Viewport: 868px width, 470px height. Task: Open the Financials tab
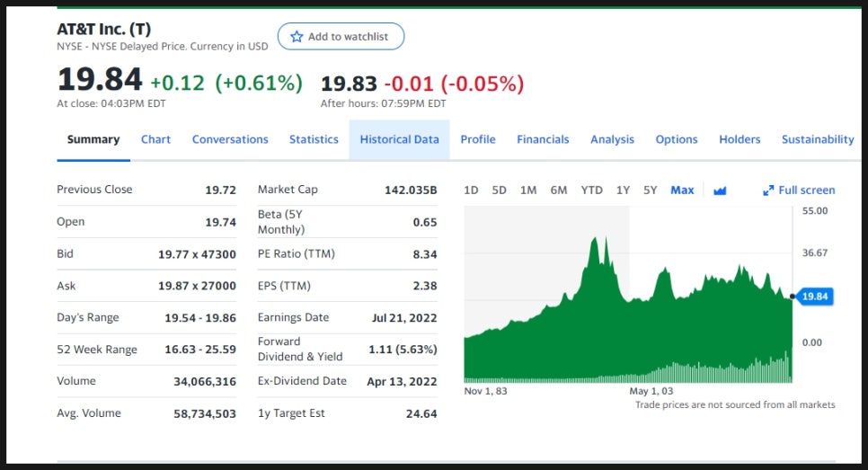click(543, 139)
